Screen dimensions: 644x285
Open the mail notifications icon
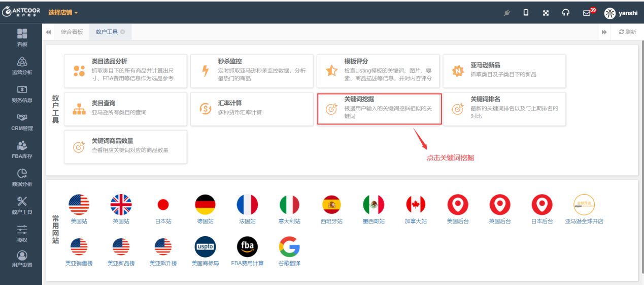coord(587,13)
